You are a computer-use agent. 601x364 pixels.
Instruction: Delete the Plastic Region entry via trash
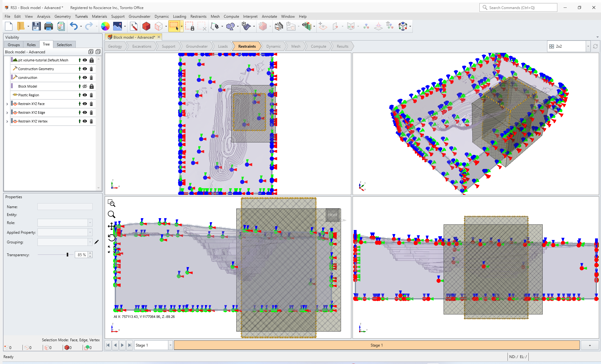click(x=91, y=95)
